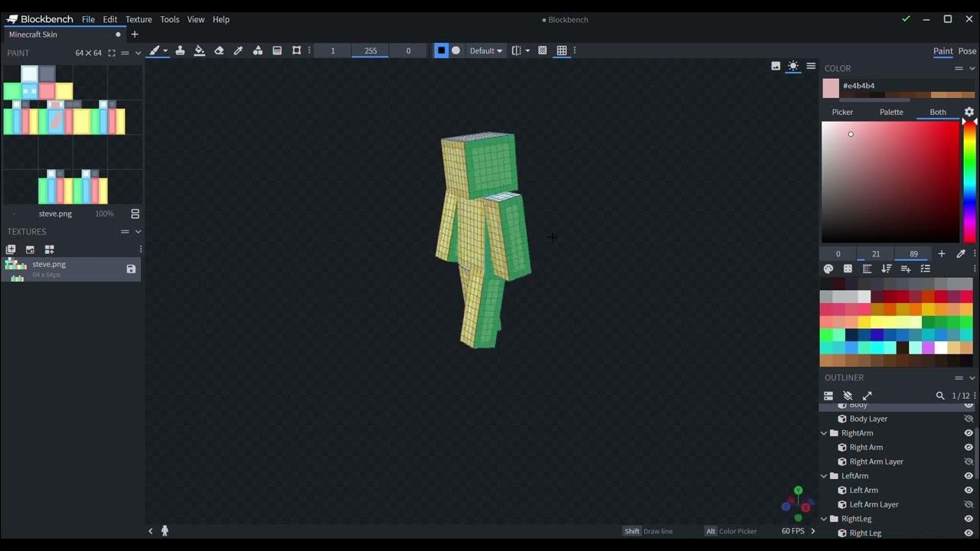Hide the Right Arm element

tap(969, 448)
